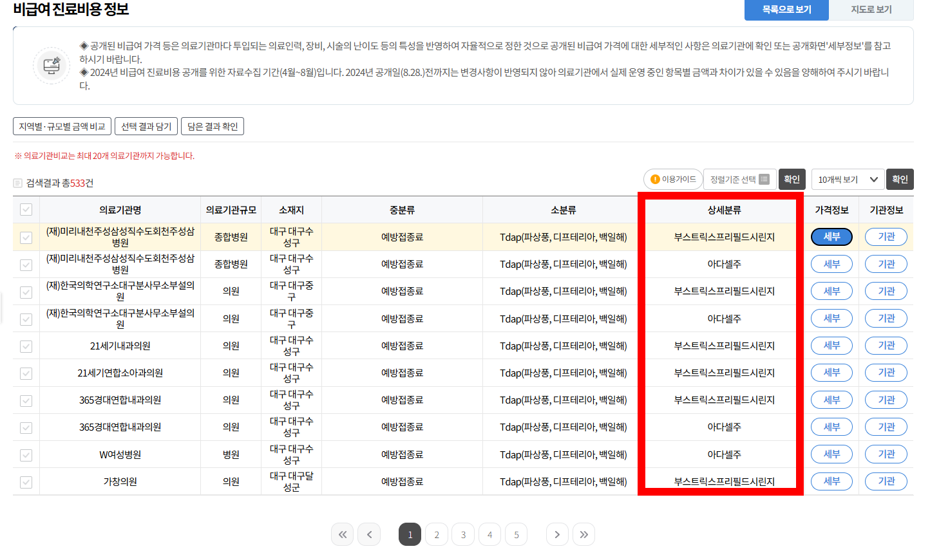The image size is (930, 560).
Task: Open the 10개씩 보기 dropdown
Action: tap(844, 180)
